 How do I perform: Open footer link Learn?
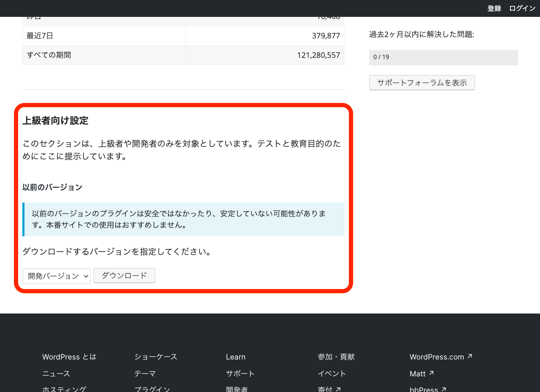(x=235, y=357)
